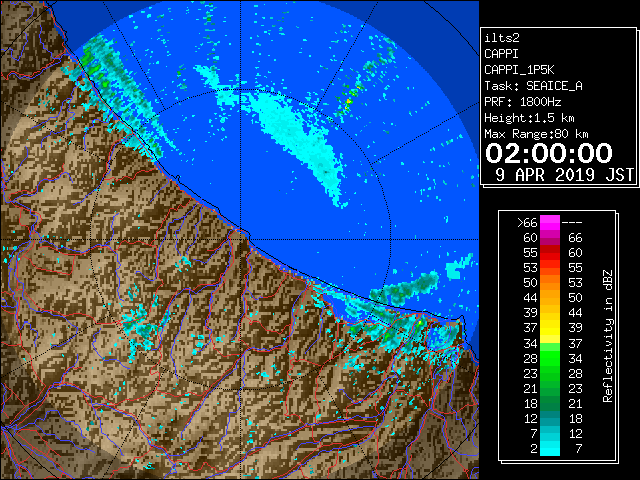The image size is (640, 480).
Task: Pick the orange legend band for 50–53 dBZ
Action: point(550,283)
